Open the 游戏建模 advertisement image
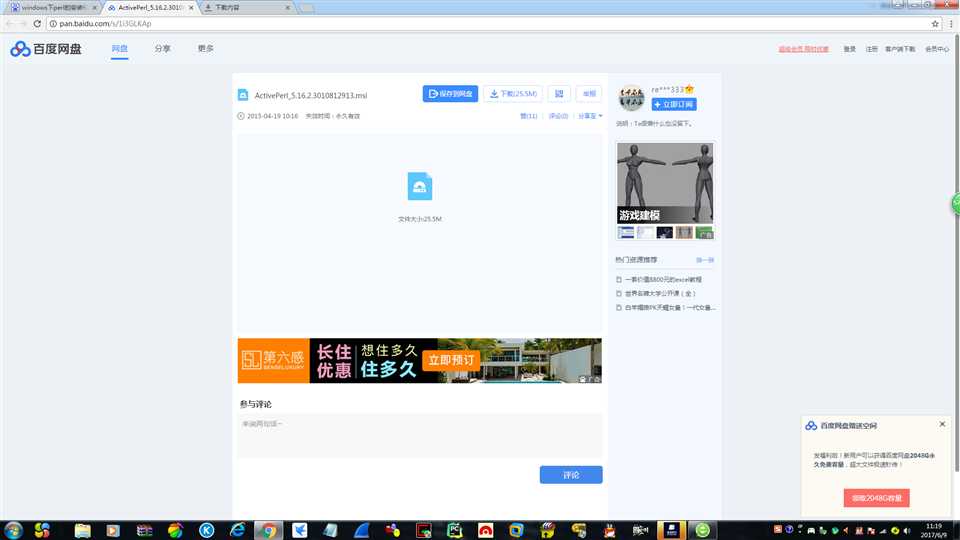This screenshot has width=960, height=540. (x=665, y=183)
